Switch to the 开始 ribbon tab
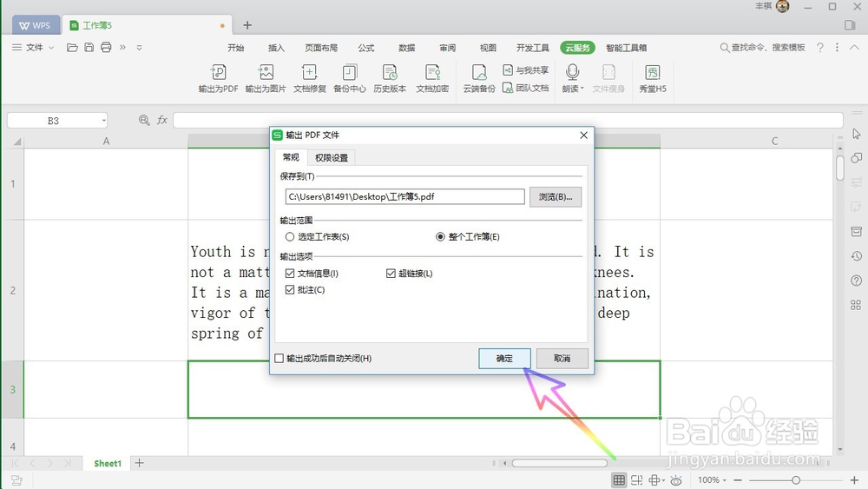The height and width of the screenshot is (489, 868). coord(236,48)
